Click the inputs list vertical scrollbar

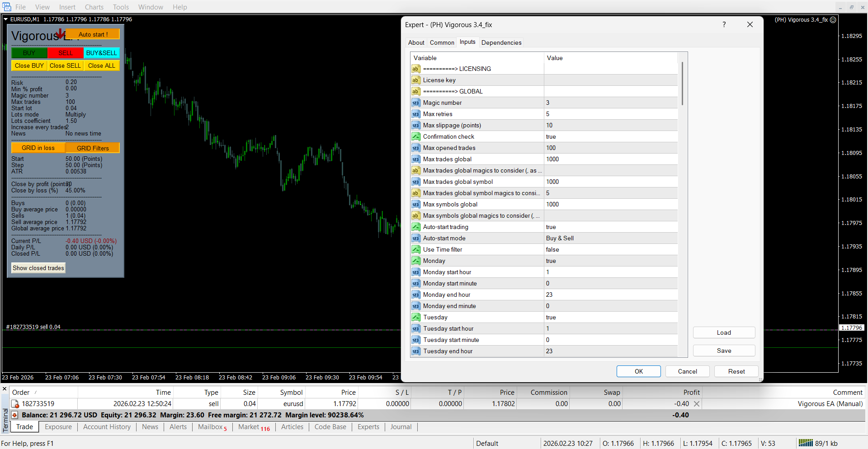(x=682, y=84)
